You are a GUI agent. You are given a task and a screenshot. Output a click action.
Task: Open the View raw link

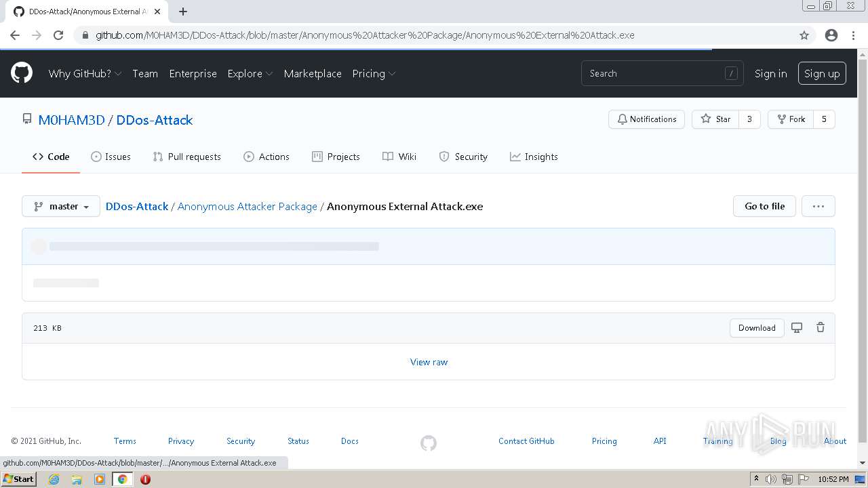pyautogui.click(x=429, y=362)
